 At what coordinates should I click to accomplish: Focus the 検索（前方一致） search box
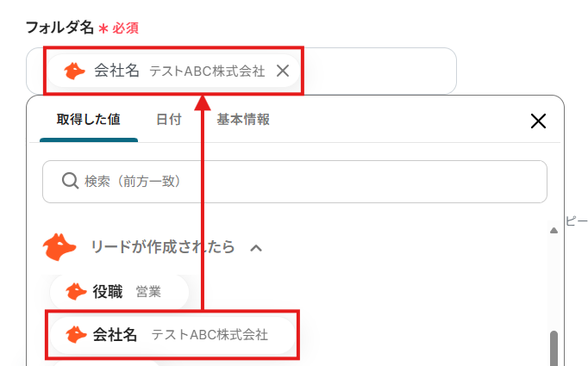pyautogui.click(x=294, y=182)
